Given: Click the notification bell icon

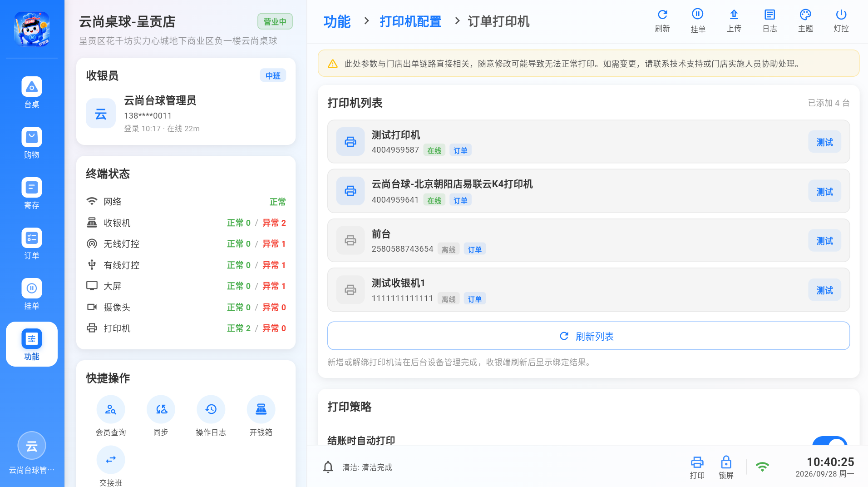Looking at the screenshot, I should click(328, 467).
